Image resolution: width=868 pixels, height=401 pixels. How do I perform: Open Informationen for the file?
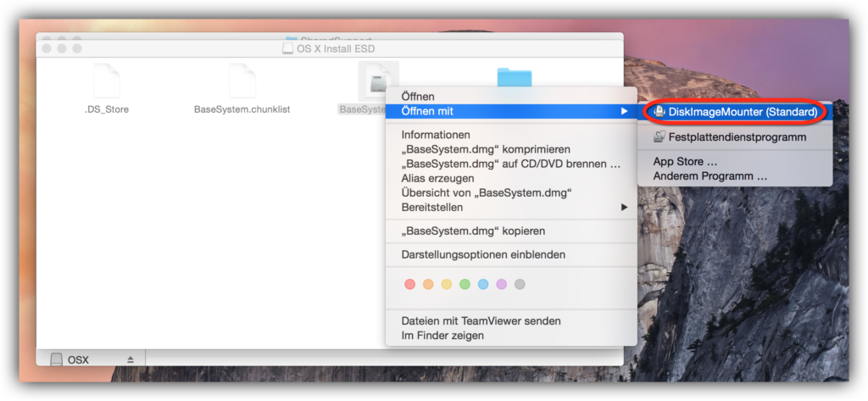tap(511, 135)
